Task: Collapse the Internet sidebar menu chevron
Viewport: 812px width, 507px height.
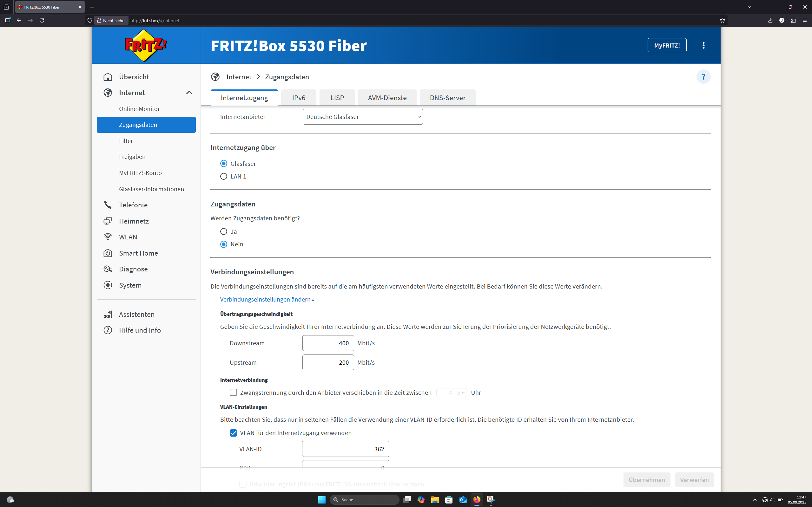Action: tap(189, 93)
